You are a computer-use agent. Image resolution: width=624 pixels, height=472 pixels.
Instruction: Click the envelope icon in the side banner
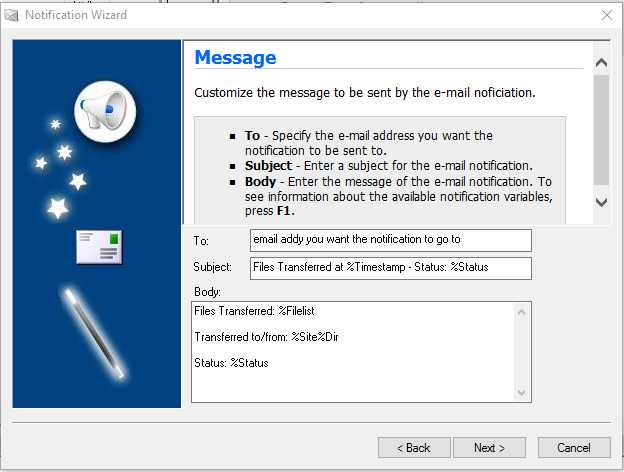99,247
